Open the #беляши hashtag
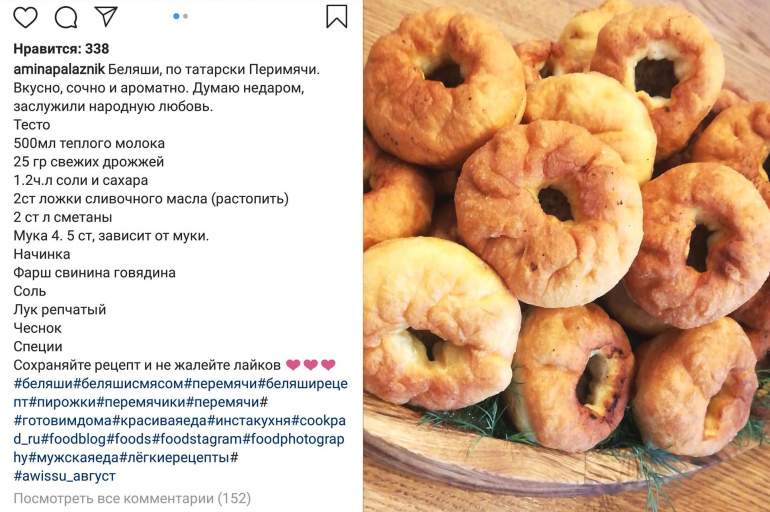770x512 pixels. tap(43, 383)
